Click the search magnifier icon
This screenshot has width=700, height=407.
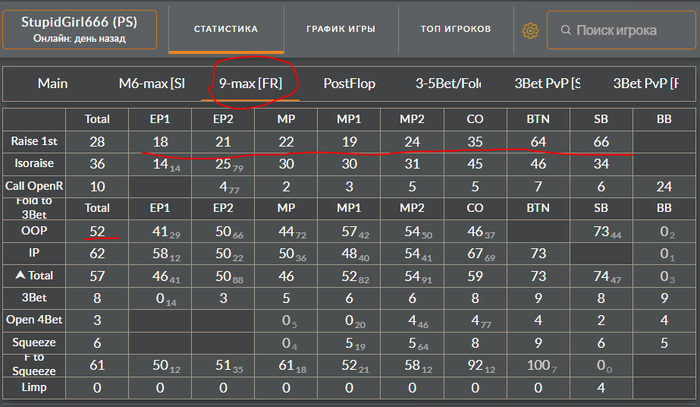click(x=566, y=30)
